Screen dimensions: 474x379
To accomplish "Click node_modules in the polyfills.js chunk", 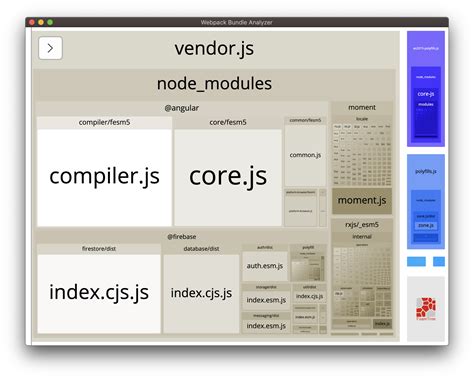I will pyautogui.click(x=426, y=200).
